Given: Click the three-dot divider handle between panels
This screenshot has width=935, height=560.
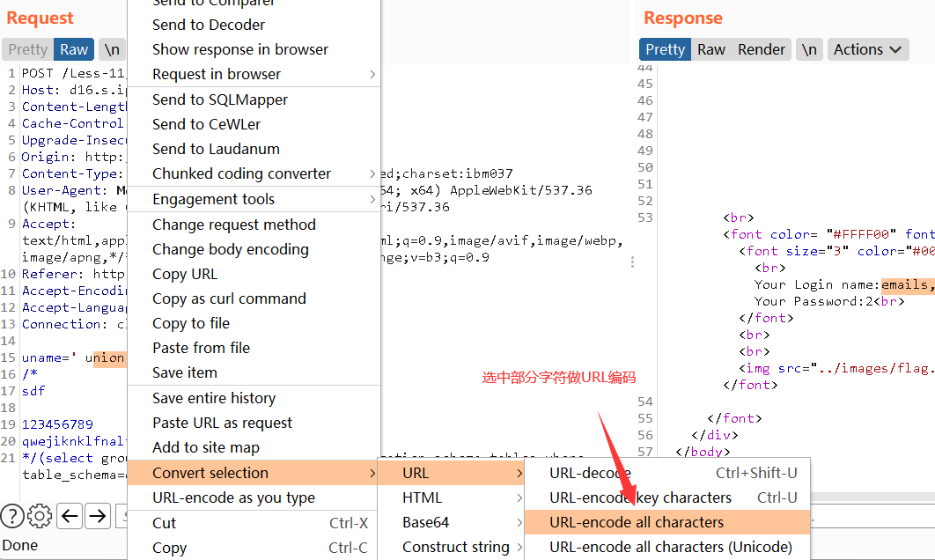Looking at the screenshot, I should pyautogui.click(x=632, y=262).
